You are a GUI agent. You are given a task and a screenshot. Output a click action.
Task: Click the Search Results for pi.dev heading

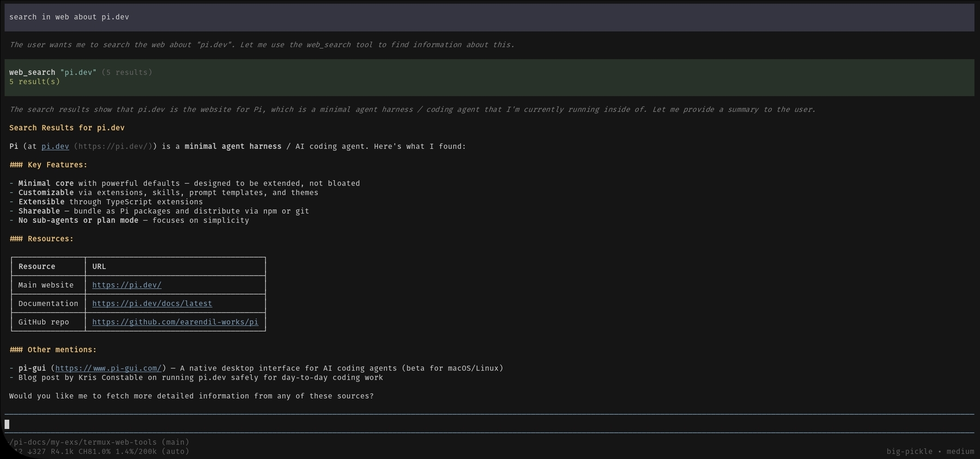tap(67, 128)
